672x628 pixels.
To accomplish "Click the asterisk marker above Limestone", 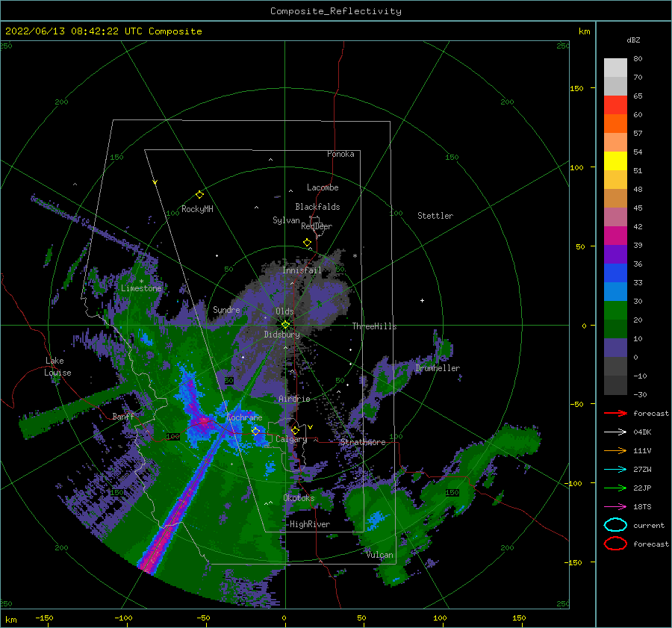I will point(141,282).
